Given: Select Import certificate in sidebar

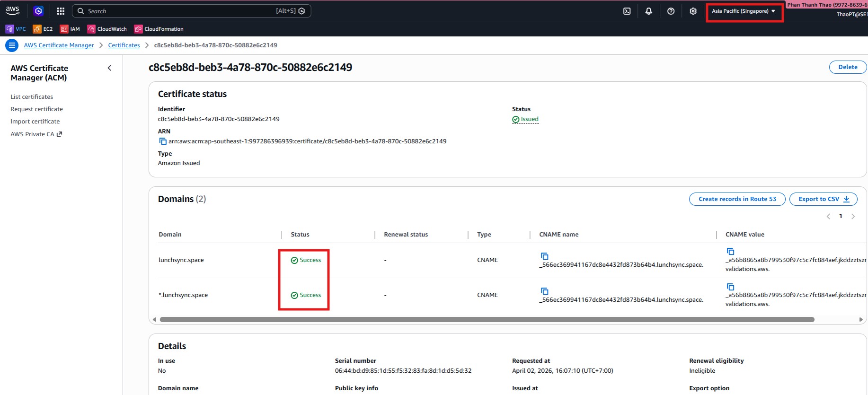Looking at the screenshot, I should point(35,122).
